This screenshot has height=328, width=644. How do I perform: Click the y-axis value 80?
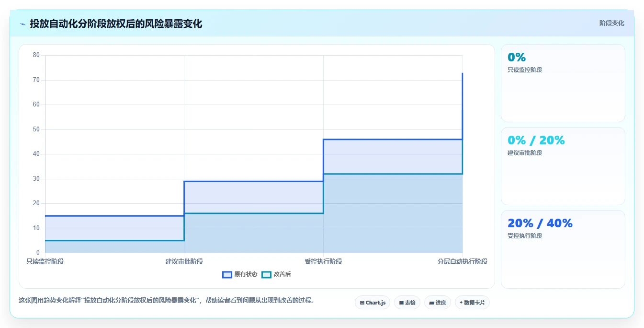click(x=36, y=55)
